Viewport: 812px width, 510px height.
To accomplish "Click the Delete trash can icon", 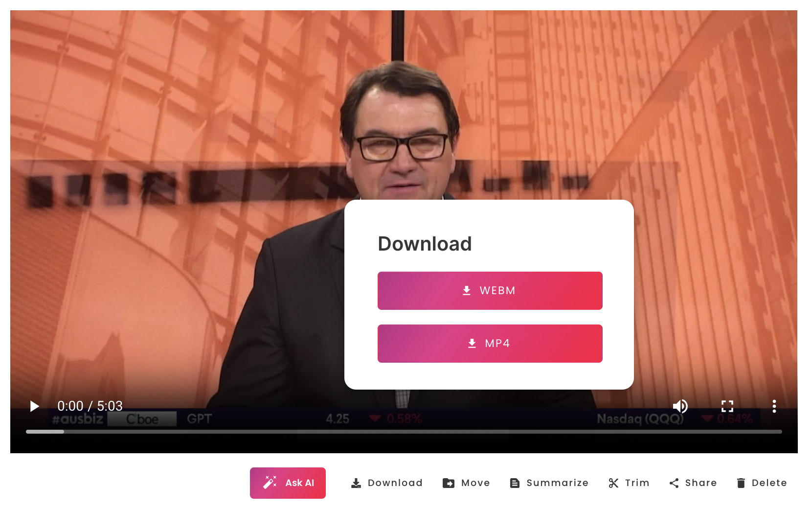I will coord(741,483).
